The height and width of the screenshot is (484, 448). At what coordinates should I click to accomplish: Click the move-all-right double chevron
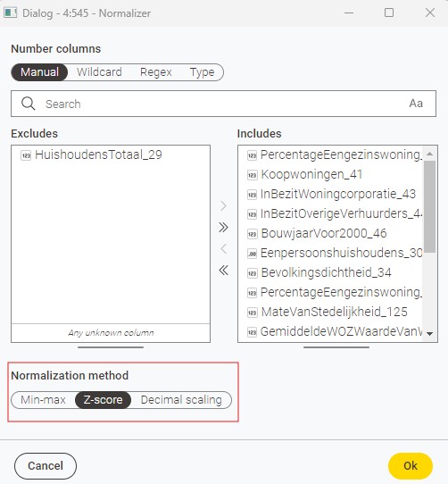(223, 228)
